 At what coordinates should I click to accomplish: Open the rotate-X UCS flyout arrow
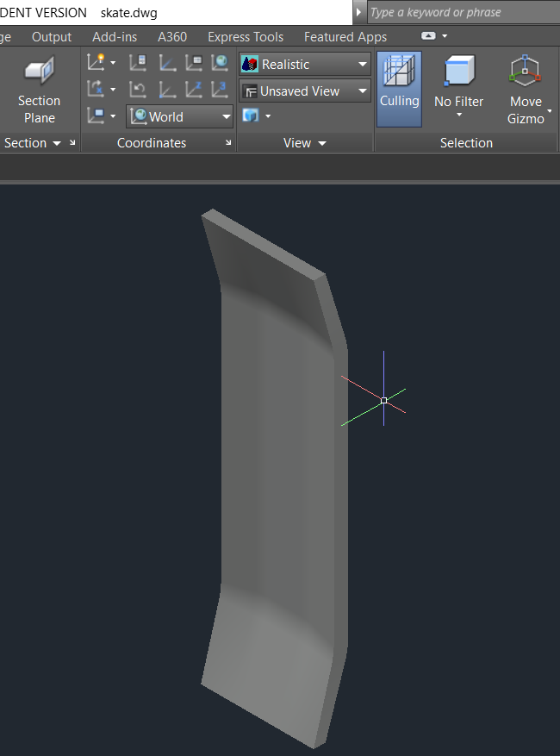pyautogui.click(x=113, y=89)
